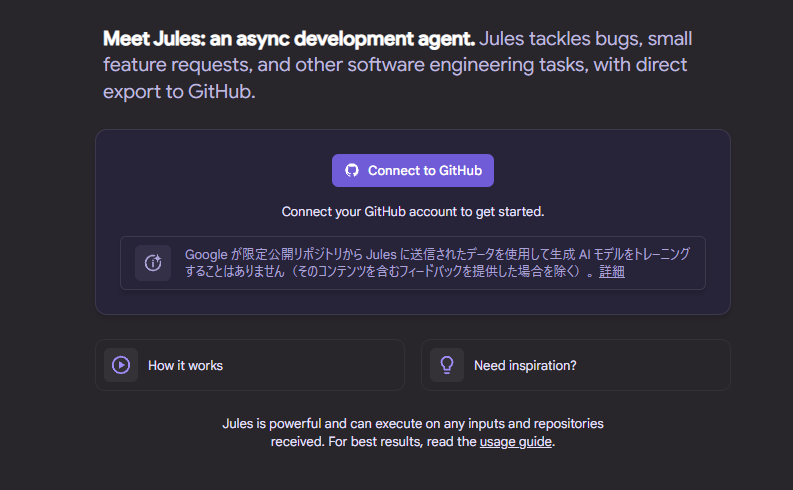The height and width of the screenshot is (490, 793).
Task: Click the Japanese data training notice text
Action: 437,263
